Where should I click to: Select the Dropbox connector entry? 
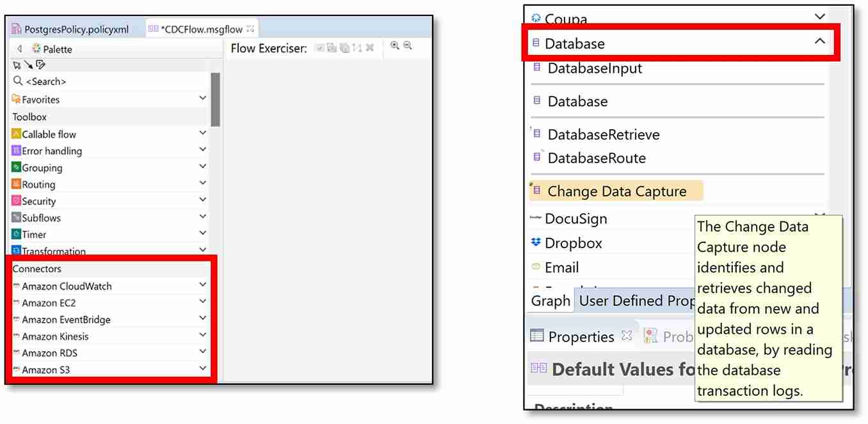click(573, 243)
